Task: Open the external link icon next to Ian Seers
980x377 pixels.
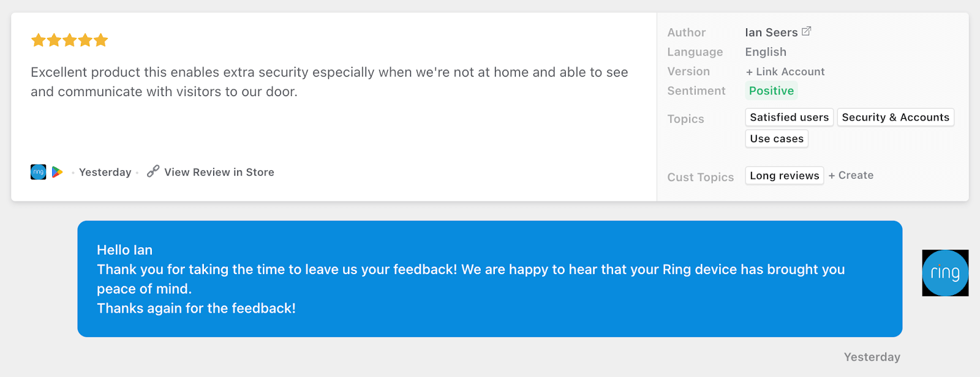Action: coord(807,31)
